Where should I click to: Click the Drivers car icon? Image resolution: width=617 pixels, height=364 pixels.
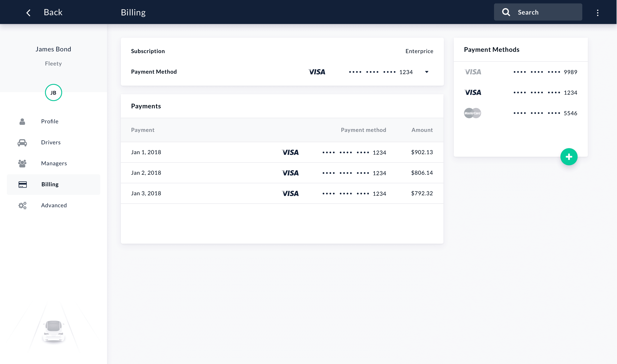point(22,142)
